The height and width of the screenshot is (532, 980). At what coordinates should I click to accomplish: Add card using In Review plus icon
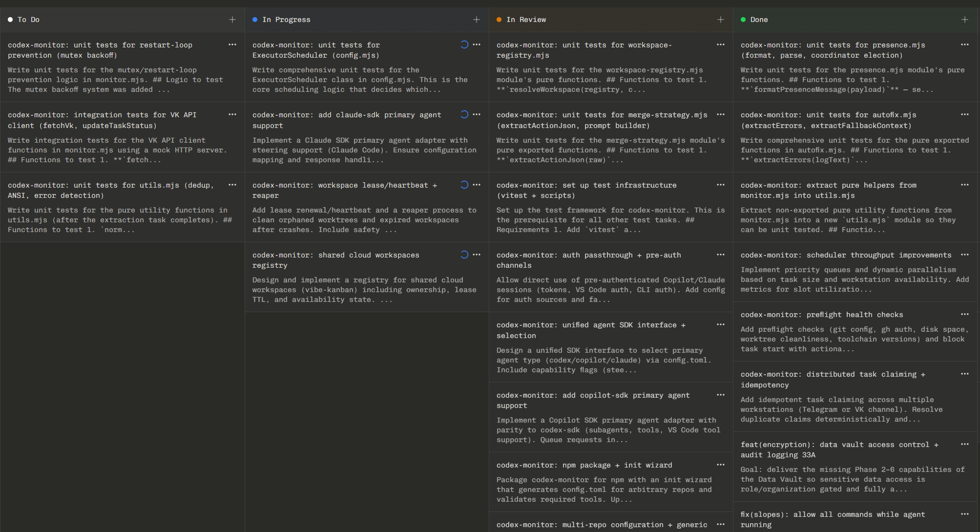[x=721, y=20]
